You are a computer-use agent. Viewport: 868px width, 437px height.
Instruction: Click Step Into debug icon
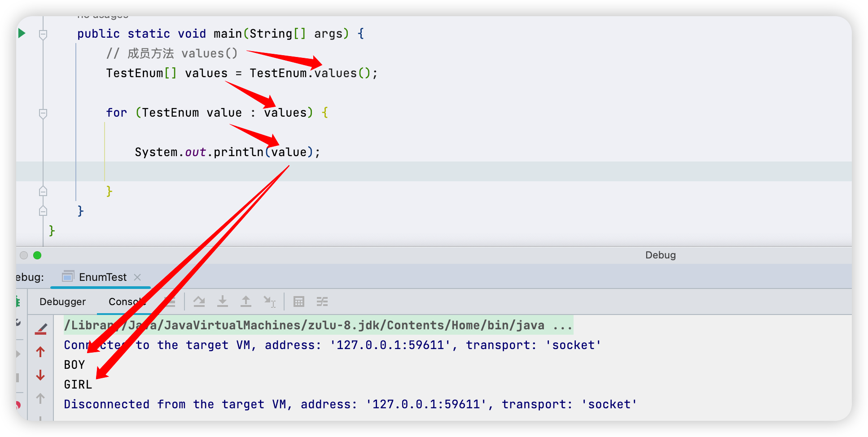pos(223,302)
